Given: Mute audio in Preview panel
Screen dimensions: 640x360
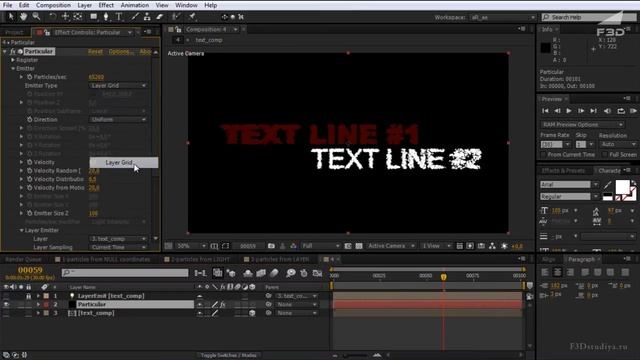Looking at the screenshot, I should point(607,111).
